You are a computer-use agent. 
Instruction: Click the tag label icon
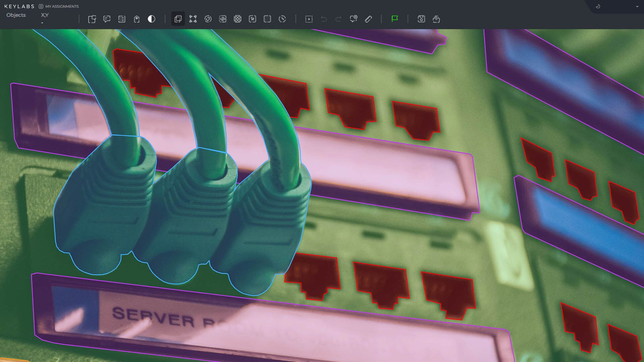point(137,19)
